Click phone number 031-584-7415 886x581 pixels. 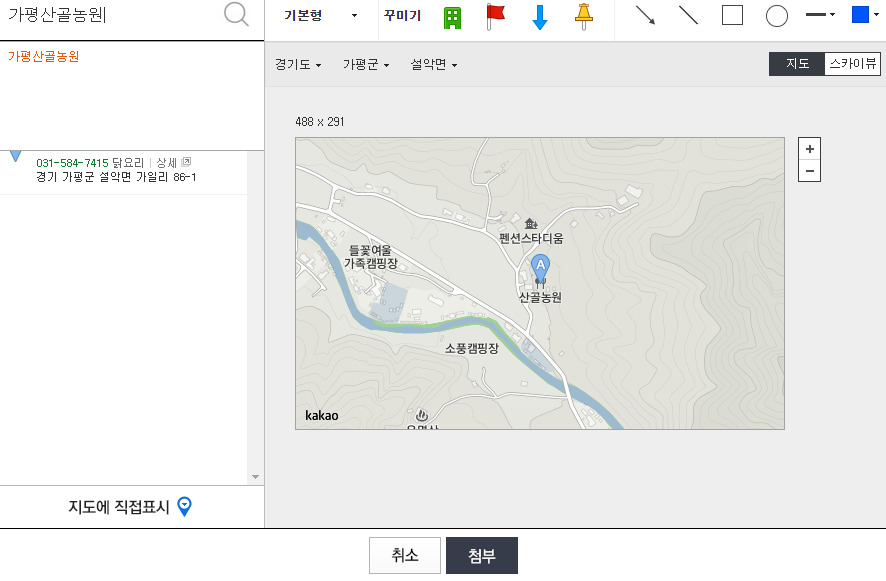[x=72, y=163]
